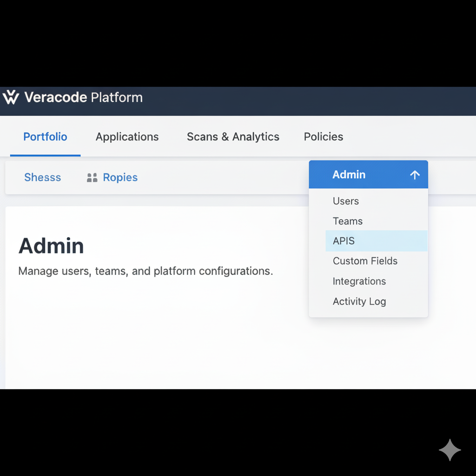
Task: Click the Veracode Platform title text
Action: coord(83,98)
